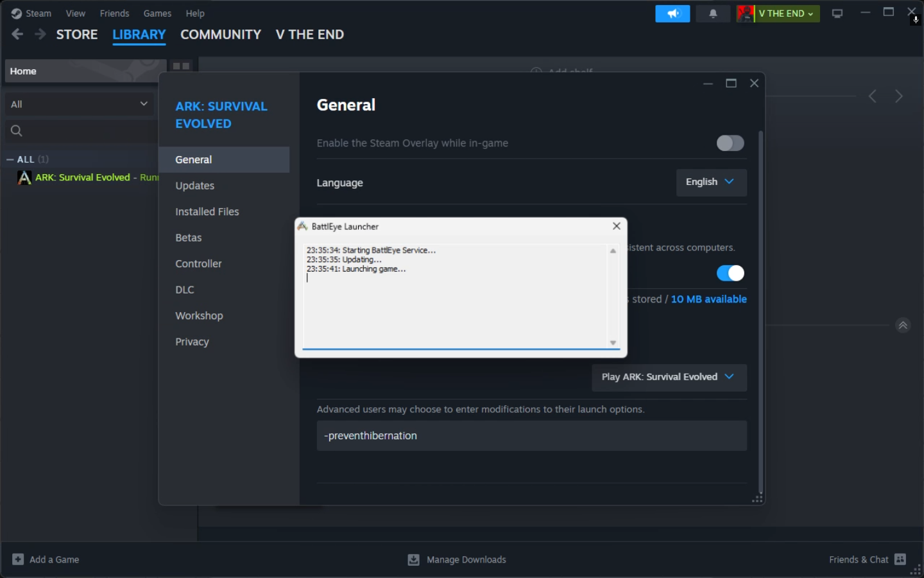Open the Steam menu
The width and height of the screenshot is (924, 578).
click(38, 13)
